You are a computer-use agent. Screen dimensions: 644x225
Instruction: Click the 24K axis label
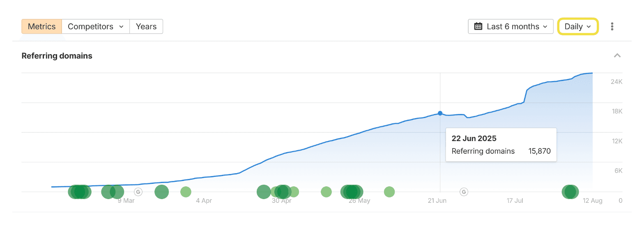(x=616, y=82)
